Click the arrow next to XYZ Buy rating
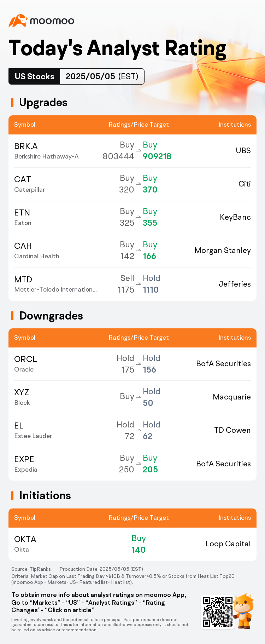Image resolution: width=265 pixels, height=644 pixels. click(139, 397)
